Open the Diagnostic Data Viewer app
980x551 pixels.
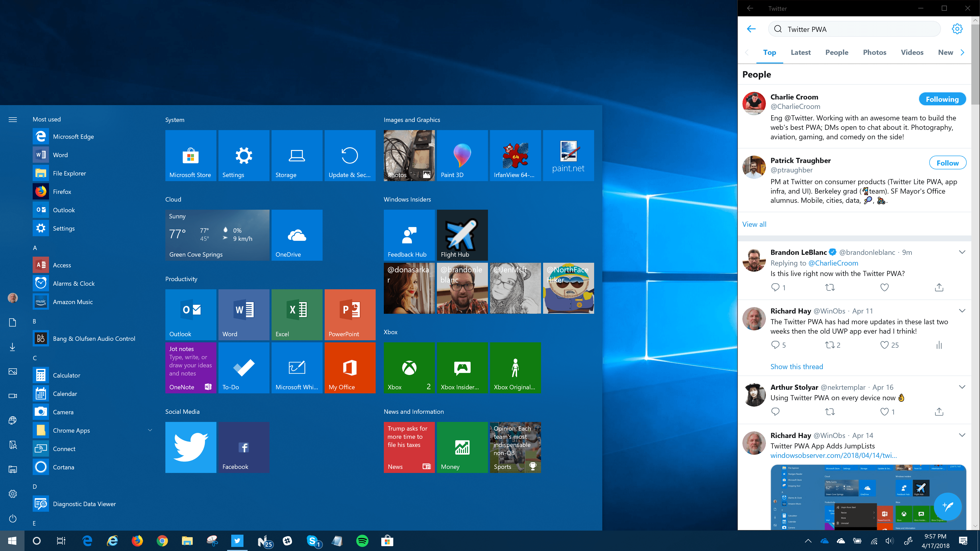(x=92, y=504)
